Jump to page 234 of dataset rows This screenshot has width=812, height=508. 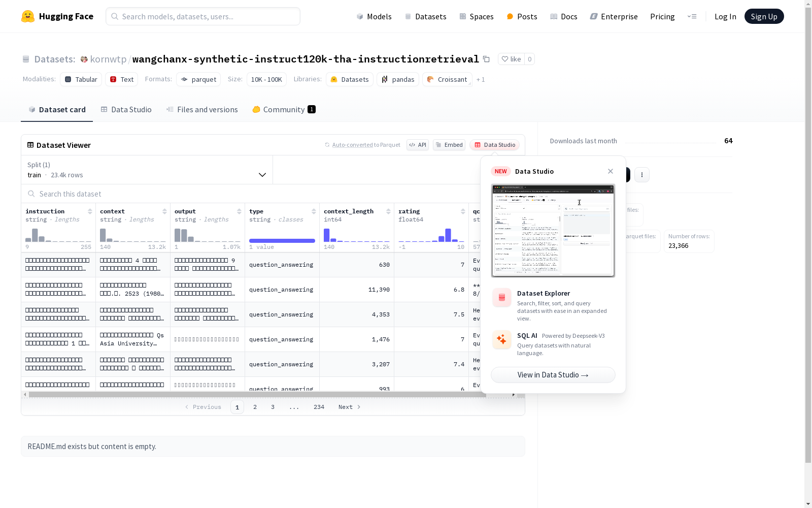tap(319, 407)
